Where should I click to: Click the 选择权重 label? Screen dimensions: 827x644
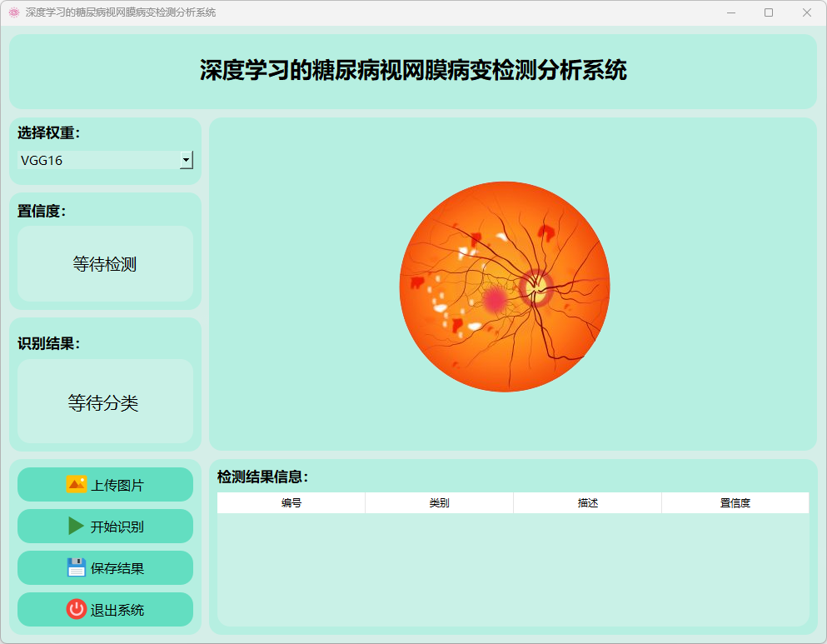coord(49,132)
